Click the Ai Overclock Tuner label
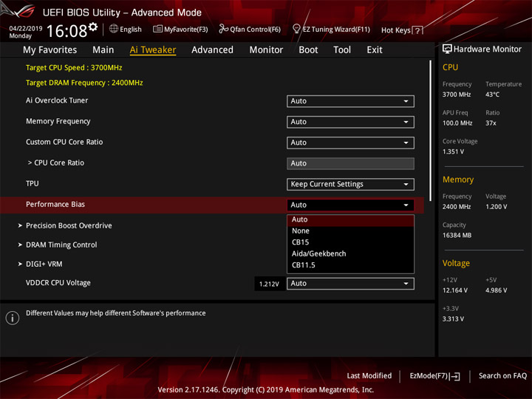 [57, 100]
